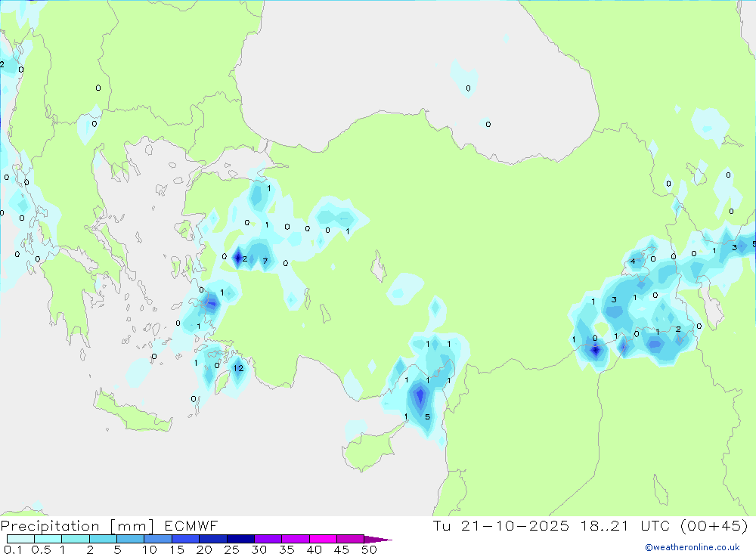The width and height of the screenshot is (756, 554).
Task: Select the 30–35 mm purple legend swatch
Action: (268, 539)
